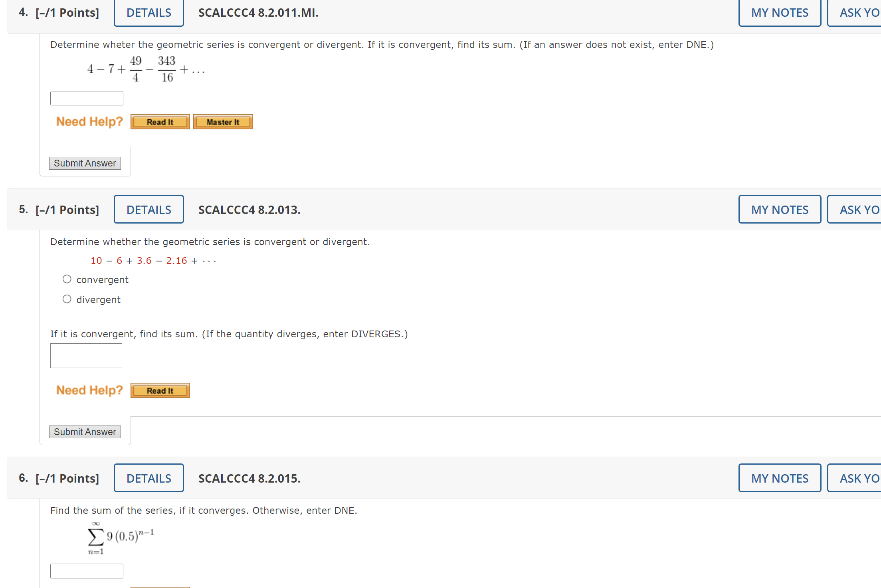Focus answer box for question 4 series

coord(87,98)
